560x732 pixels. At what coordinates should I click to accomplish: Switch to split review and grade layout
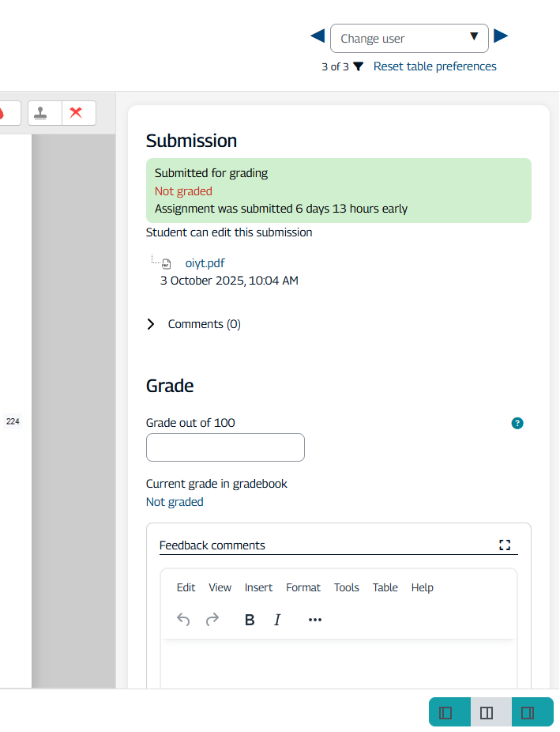pos(487,712)
